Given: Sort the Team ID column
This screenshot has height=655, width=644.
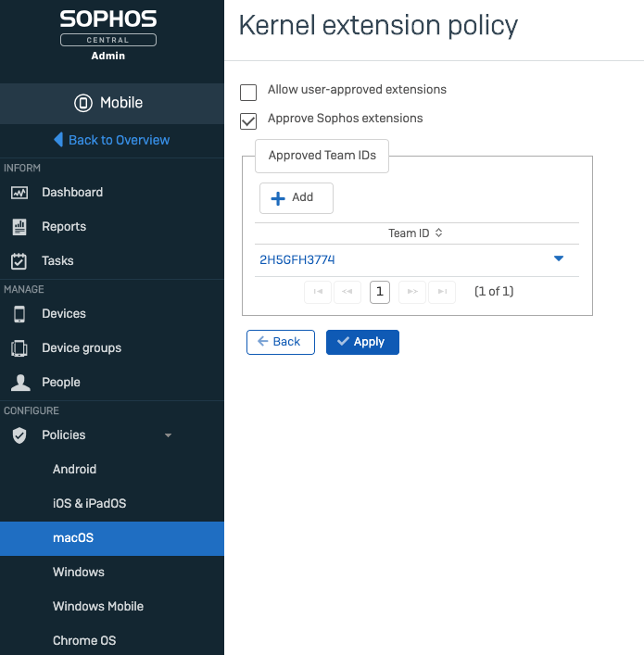Looking at the screenshot, I should [x=439, y=233].
